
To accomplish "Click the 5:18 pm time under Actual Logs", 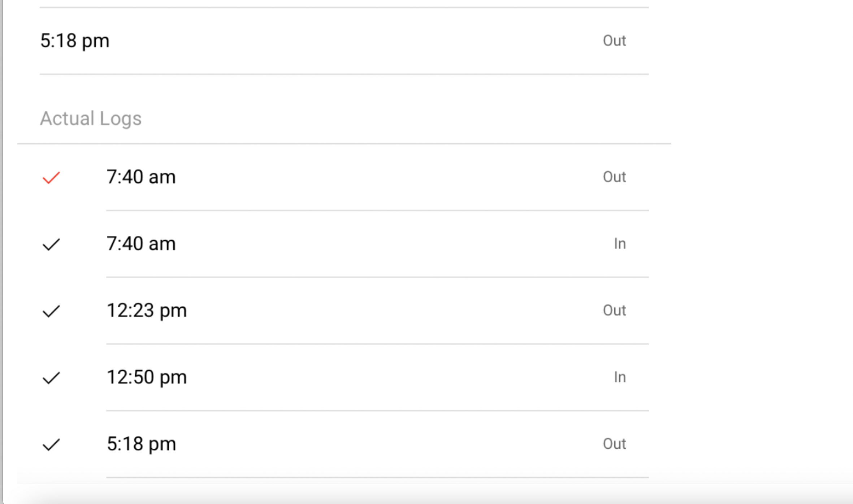I will 141,444.
